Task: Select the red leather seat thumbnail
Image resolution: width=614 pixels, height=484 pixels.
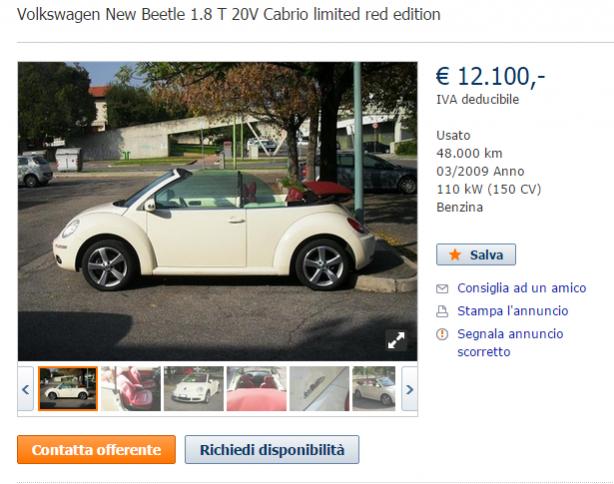Action: [x=131, y=388]
